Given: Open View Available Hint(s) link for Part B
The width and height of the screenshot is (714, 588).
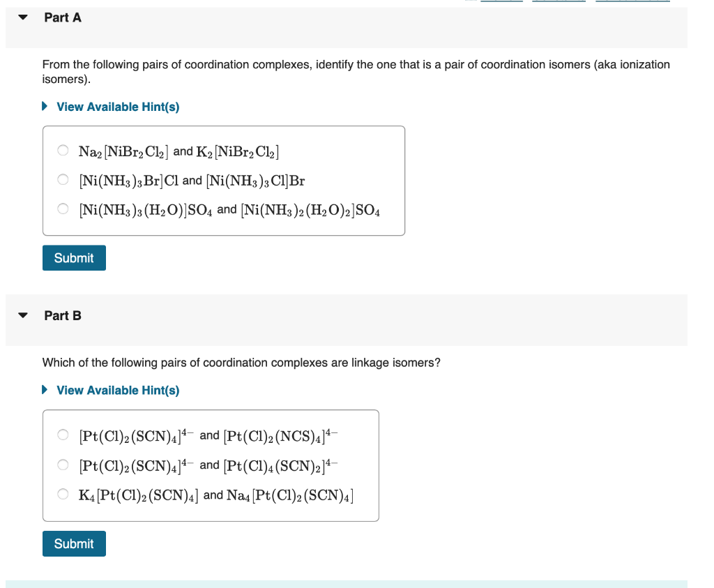Looking at the screenshot, I should (x=118, y=391).
